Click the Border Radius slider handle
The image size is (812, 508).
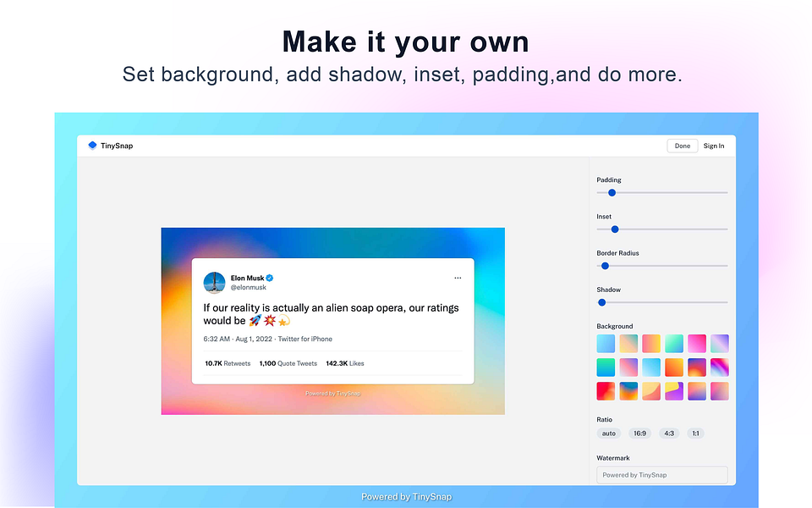(x=605, y=266)
